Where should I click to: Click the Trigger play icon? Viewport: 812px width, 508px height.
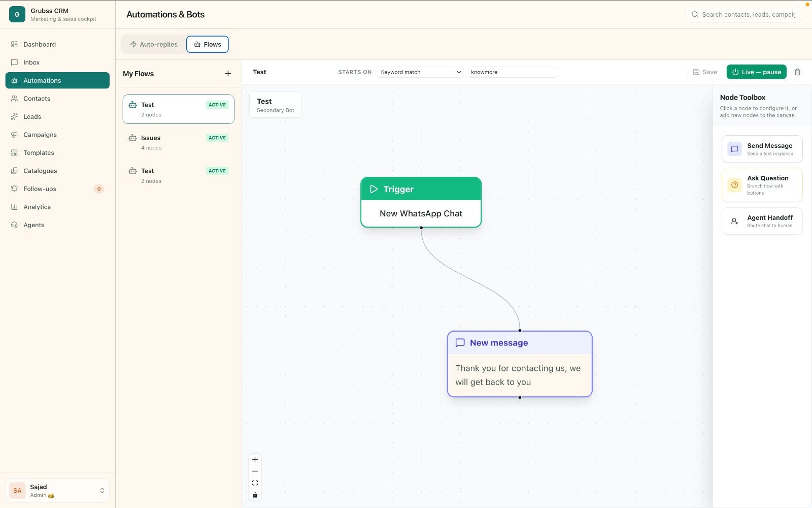[374, 189]
